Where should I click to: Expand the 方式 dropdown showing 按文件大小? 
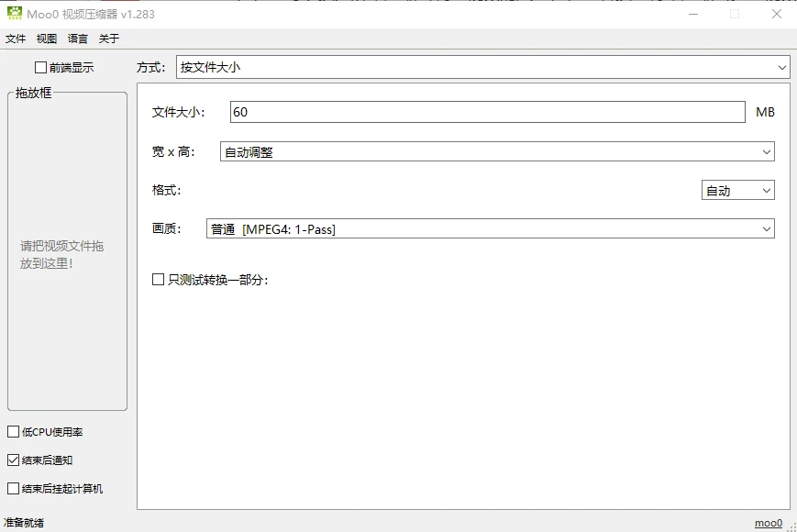tap(482, 67)
